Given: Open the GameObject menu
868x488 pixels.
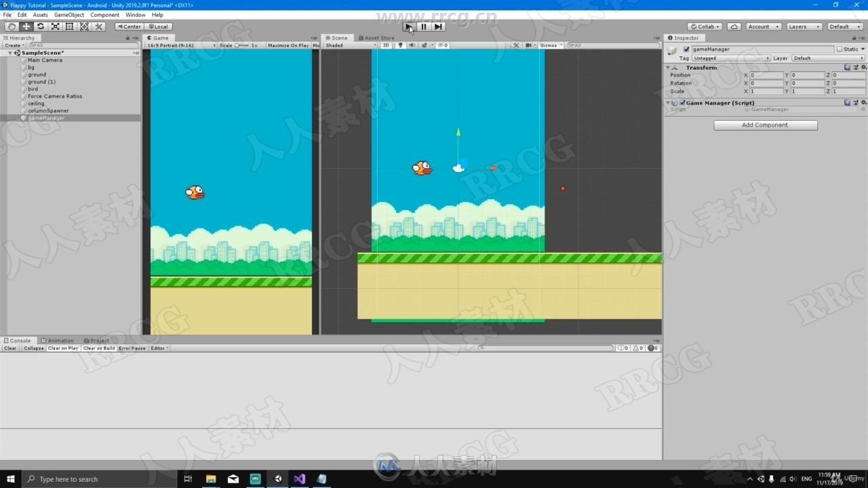Looking at the screenshot, I should click(69, 15).
